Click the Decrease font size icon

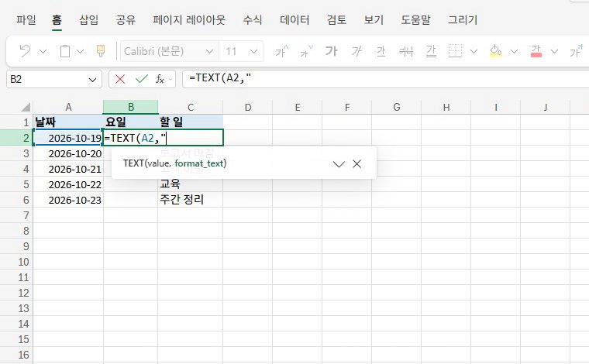[x=306, y=51]
